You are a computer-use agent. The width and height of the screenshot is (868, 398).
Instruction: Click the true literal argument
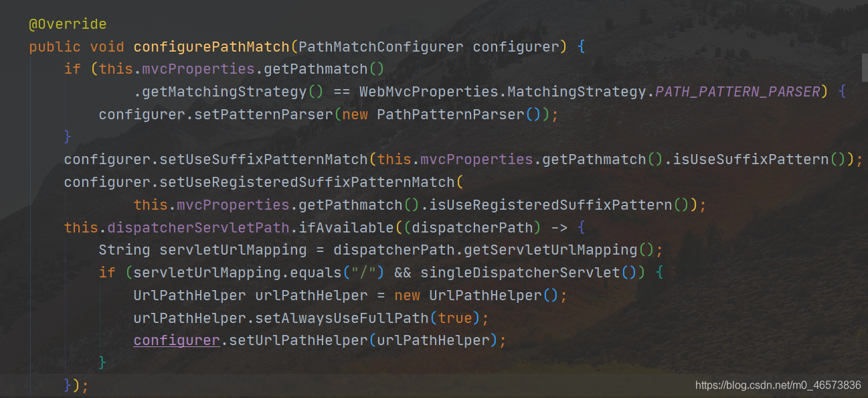pyautogui.click(x=454, y=318)
